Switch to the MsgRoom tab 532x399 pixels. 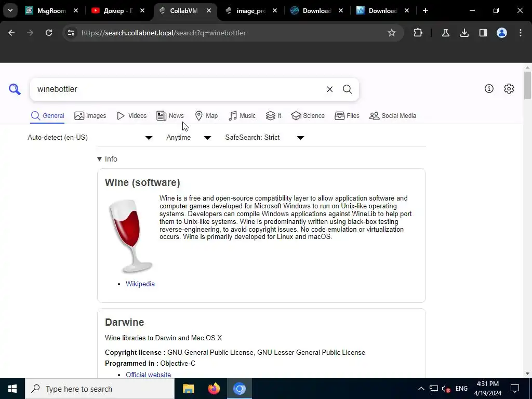tap(52, 10)
